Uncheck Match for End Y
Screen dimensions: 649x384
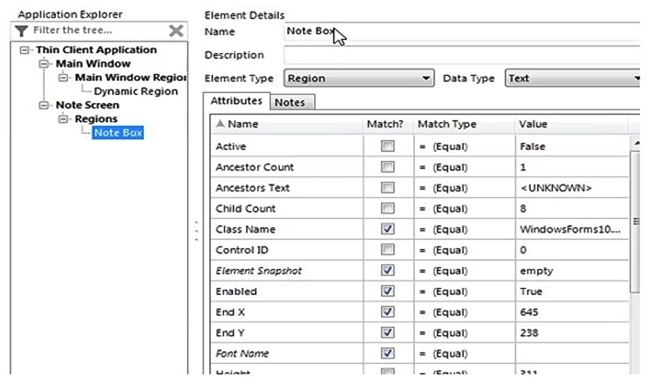pos(388,332)
